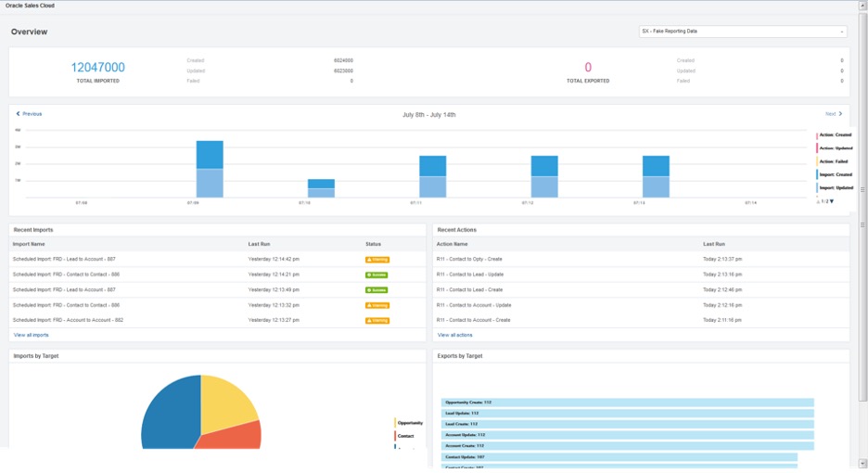Click the vertical scrollbar thumb
The height and width of the screenshot is (473, 868).
862,206
